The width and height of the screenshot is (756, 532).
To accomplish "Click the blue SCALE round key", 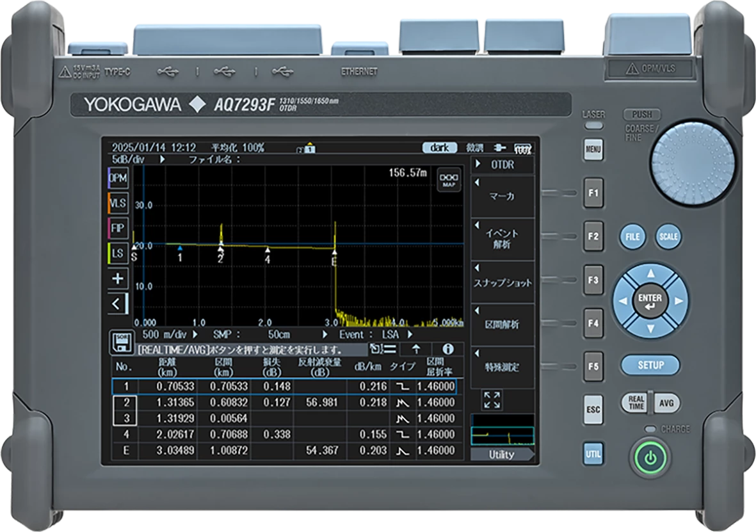I will (669, 237).
